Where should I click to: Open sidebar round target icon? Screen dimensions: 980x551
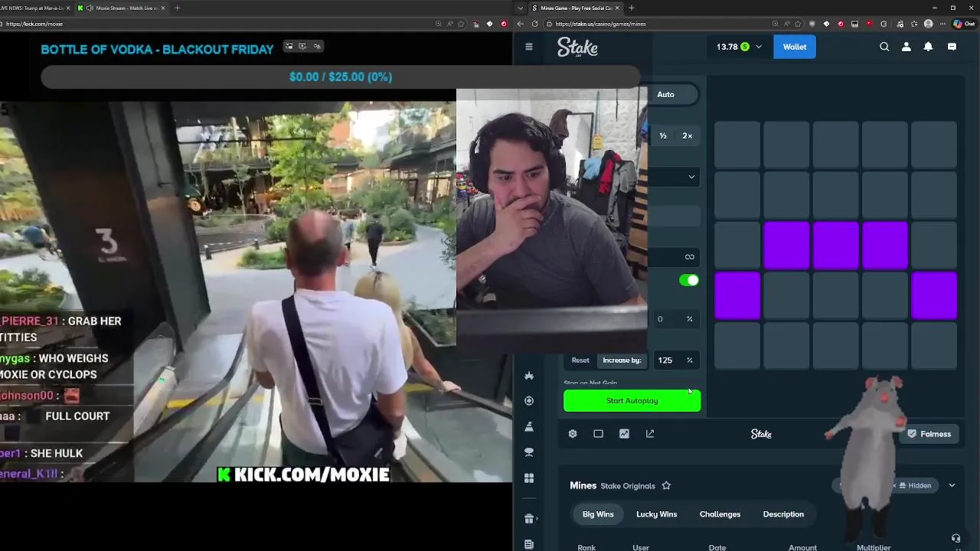tap(529, 401)
